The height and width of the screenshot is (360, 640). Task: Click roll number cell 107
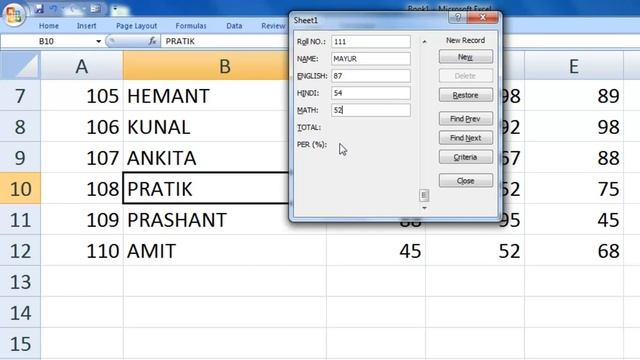tap(82, 158)
